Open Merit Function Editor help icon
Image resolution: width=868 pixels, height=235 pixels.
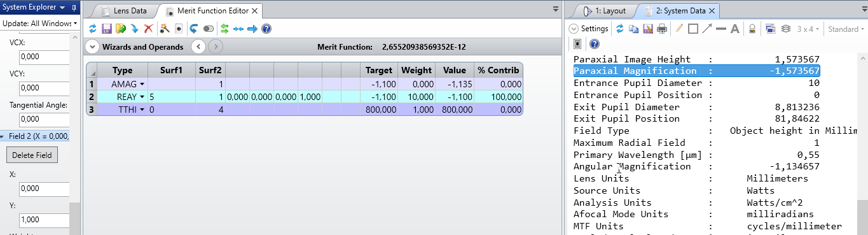click(x=266, y=29)
